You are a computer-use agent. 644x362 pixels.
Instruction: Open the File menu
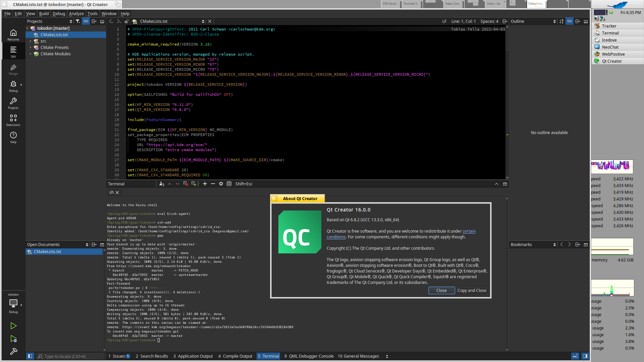(7, 13)
